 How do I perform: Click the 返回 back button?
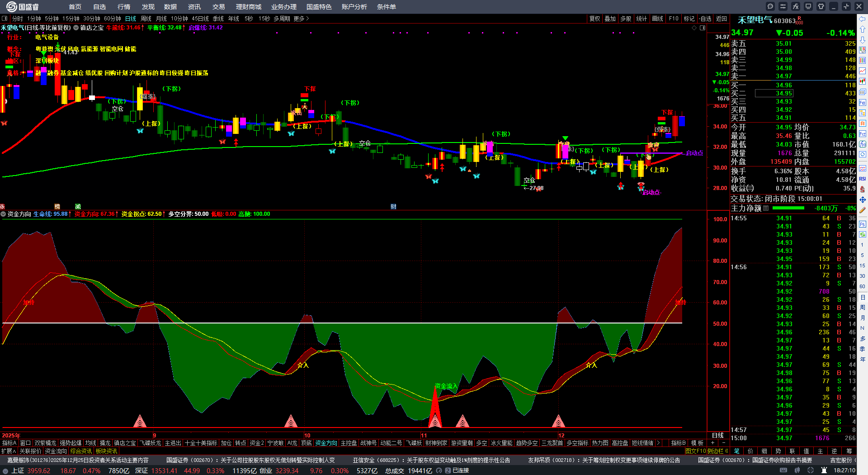722,19
